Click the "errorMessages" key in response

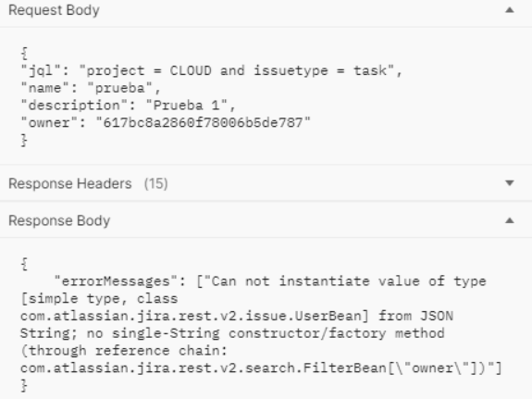tap(116, 281)
